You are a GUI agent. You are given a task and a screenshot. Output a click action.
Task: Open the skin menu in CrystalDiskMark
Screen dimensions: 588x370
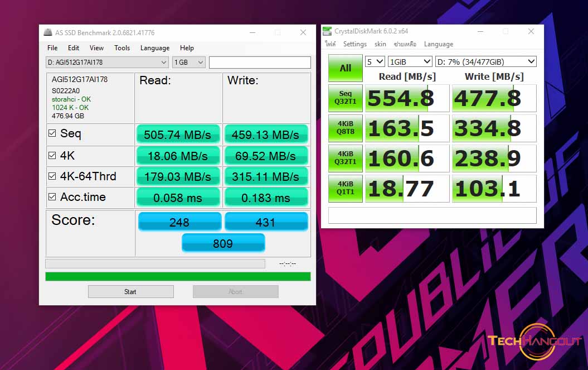pyautogui.click(x=380, y=44)
